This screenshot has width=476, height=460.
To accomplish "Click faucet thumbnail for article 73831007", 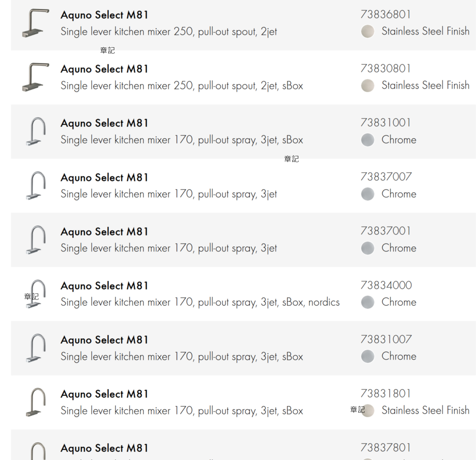I will pyautogui.click(x=36, y=348).
